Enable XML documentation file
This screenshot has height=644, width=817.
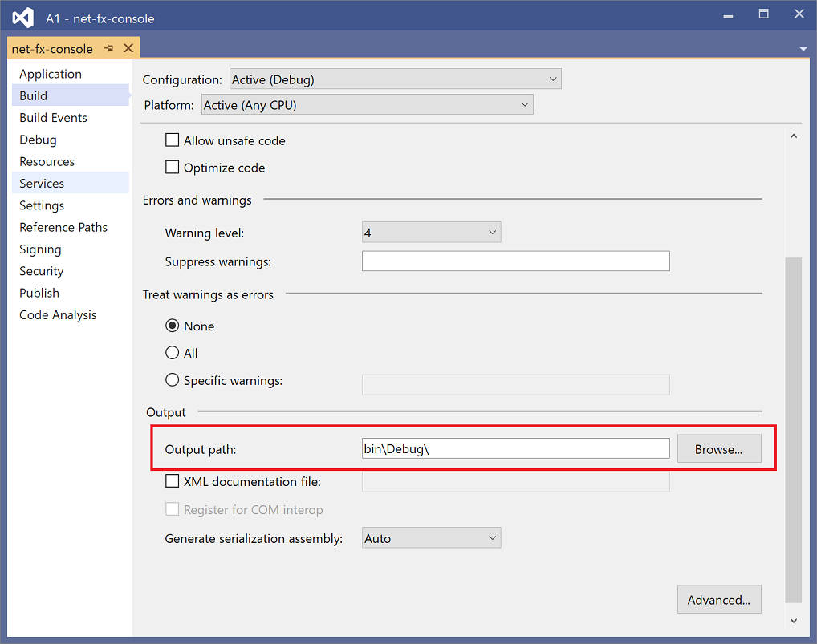coord(172,480)
